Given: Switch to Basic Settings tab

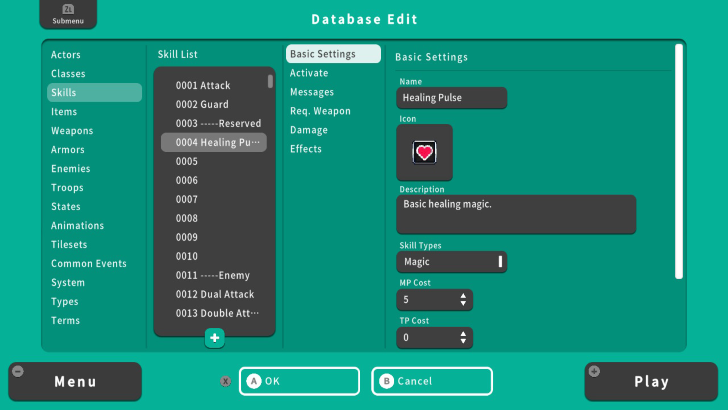Looking at the screenshot, I should (333, 54).
